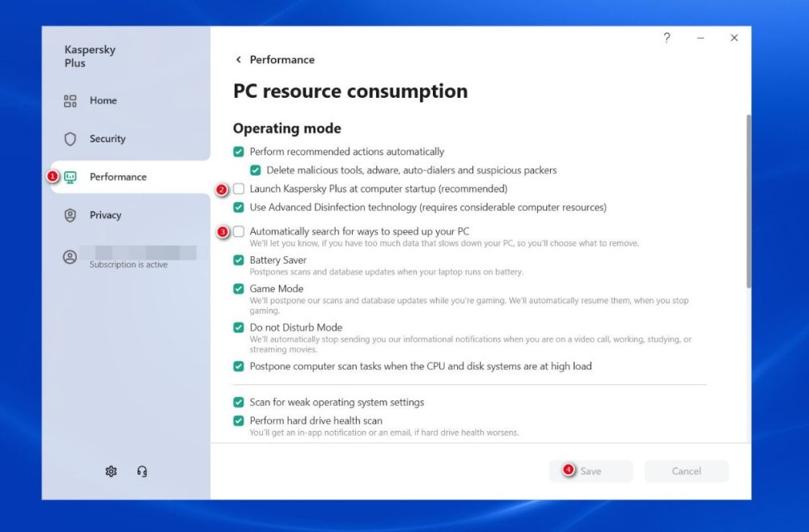Click the Security shield icon
The width and height of the screenshot is (809, 532).
70,139
